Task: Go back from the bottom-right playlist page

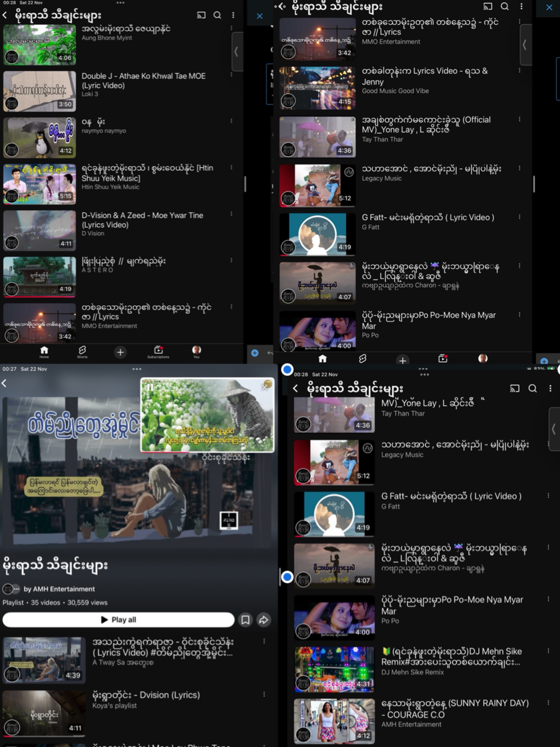Action: point(296,388)
